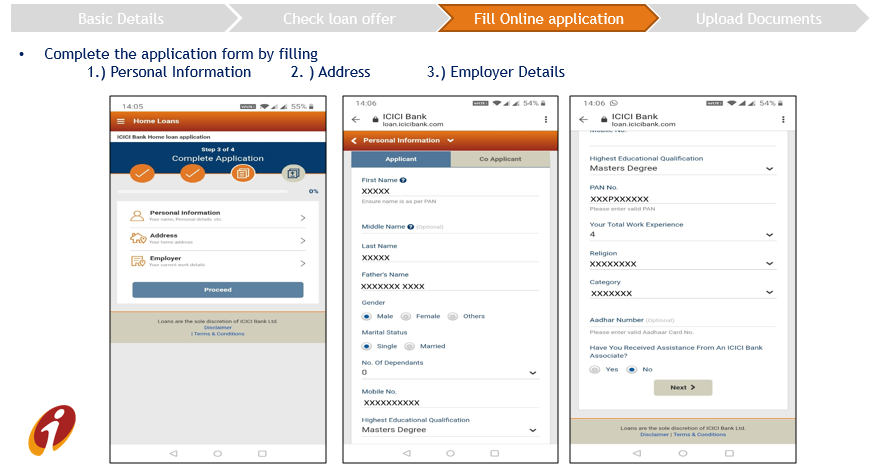Image resolution: width=879 pixels, height=468 pixels.
Task: Click lock icon beside ICICI Bank in middle phone
Action: 376,119
